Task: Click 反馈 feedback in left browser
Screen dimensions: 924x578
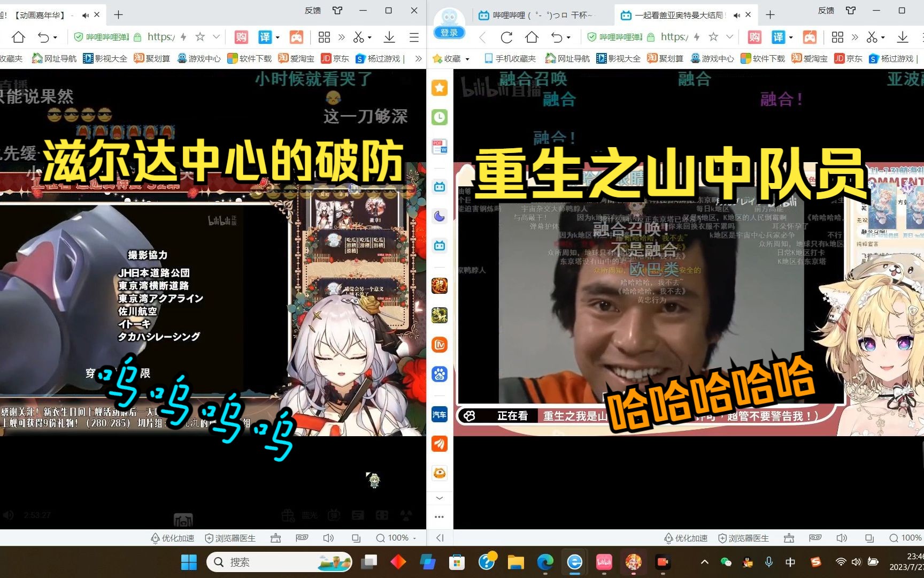Action: click(x=313, y=10)
